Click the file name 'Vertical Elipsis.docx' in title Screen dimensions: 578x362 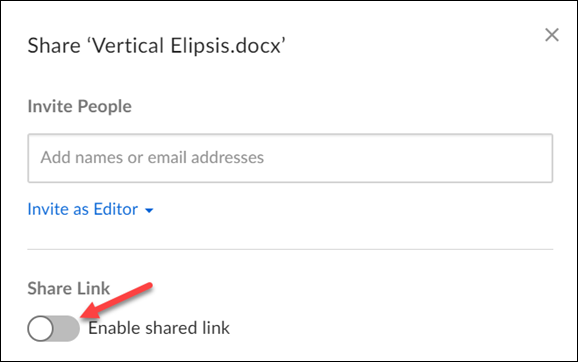[187, 46]
